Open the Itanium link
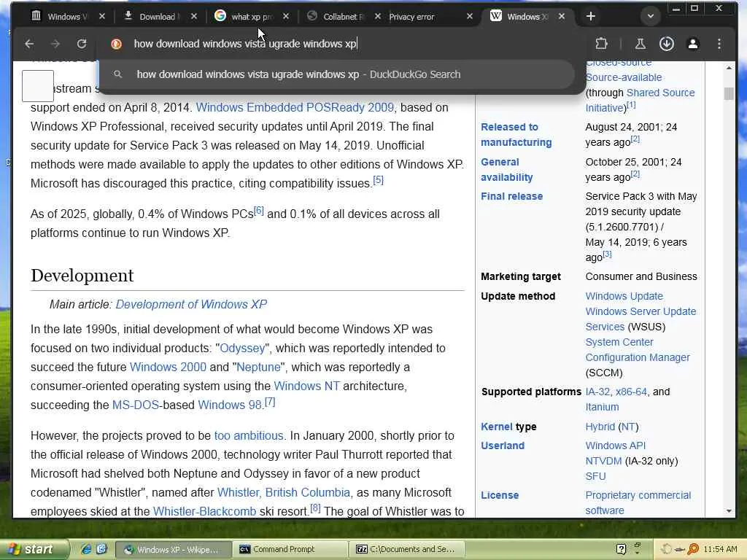The image size is (747, 560). (602, 407)
